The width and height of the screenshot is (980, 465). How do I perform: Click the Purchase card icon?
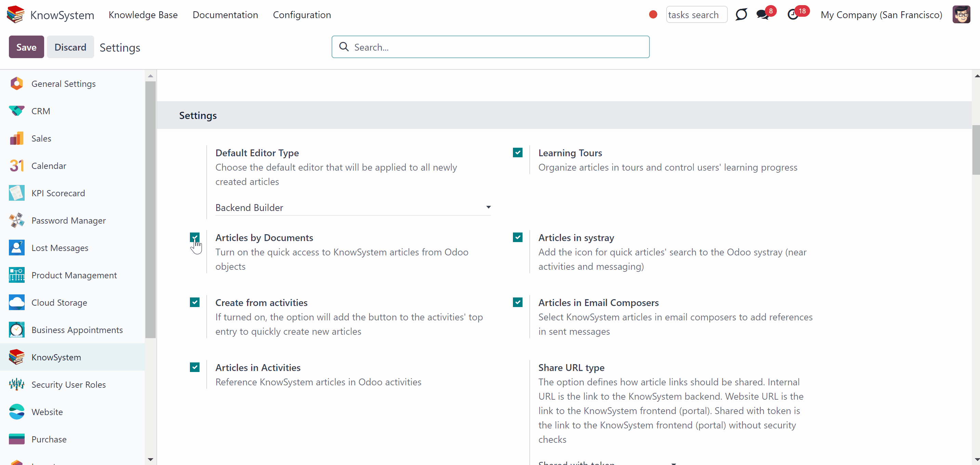click(17, 439)
